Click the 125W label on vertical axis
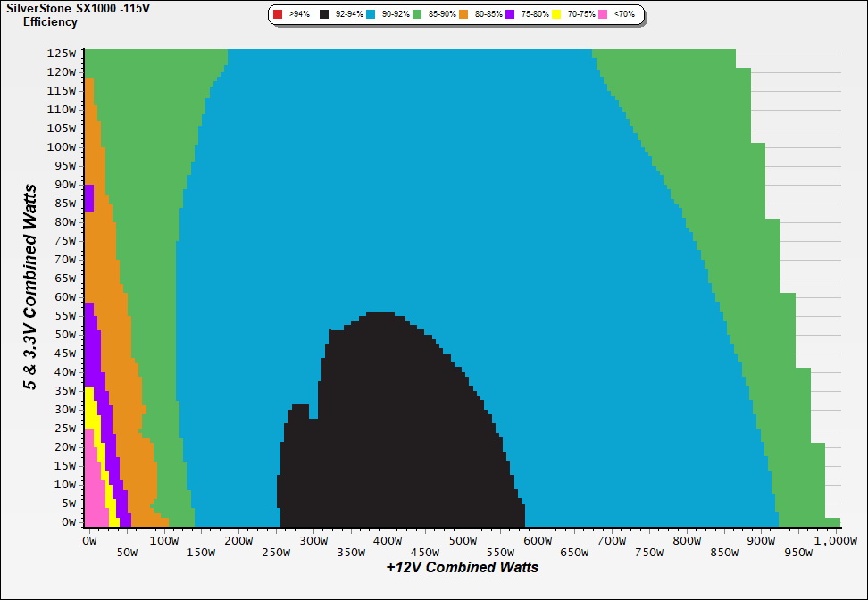The width and height of the screenshot is (868, 600). click(61, 53)
